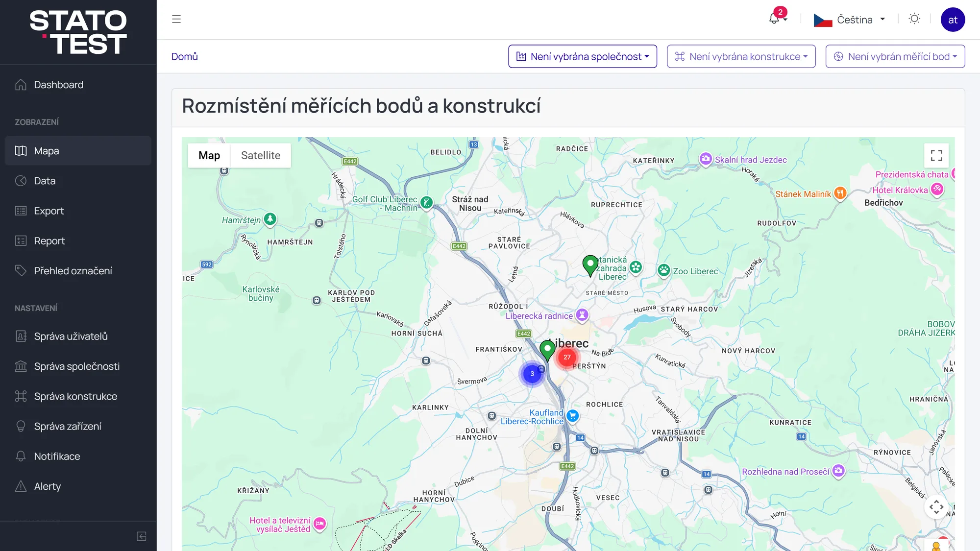
Task: Click the Zoo Liberec map icon
Action: pos(664,270)
